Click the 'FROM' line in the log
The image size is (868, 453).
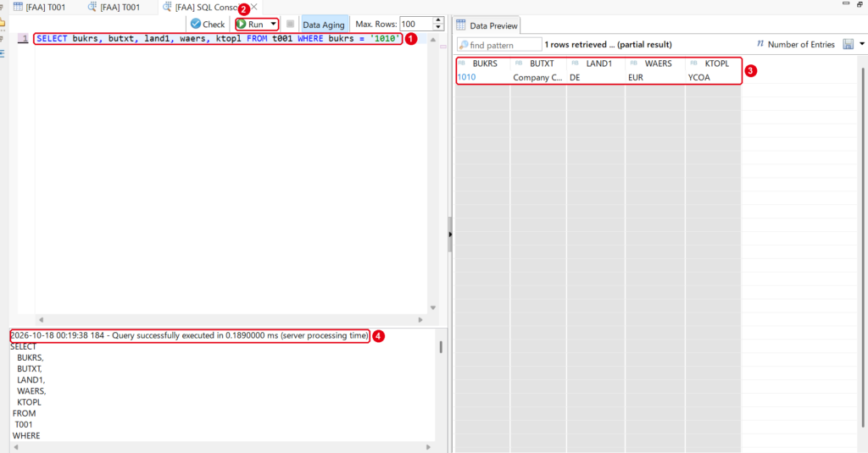click(24, 414)
